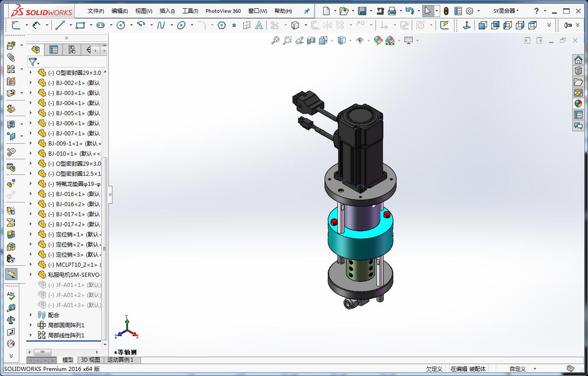Open the 工具(T) menu
588x376 pixels.
[190, 11]
